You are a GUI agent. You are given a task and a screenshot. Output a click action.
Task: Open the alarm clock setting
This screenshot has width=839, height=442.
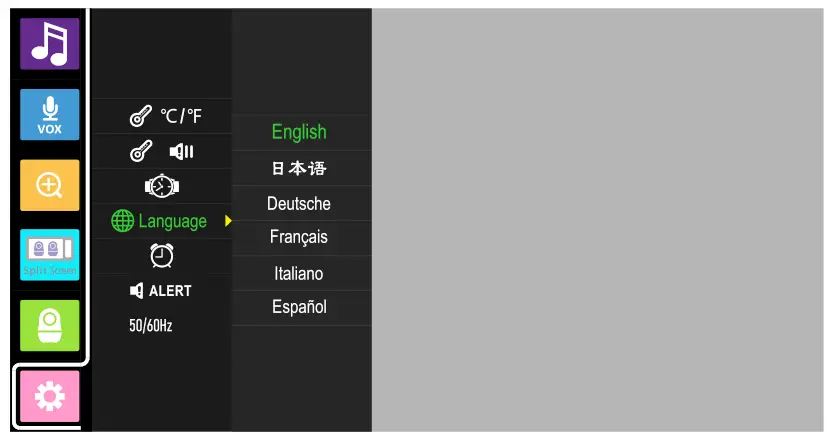161,256
